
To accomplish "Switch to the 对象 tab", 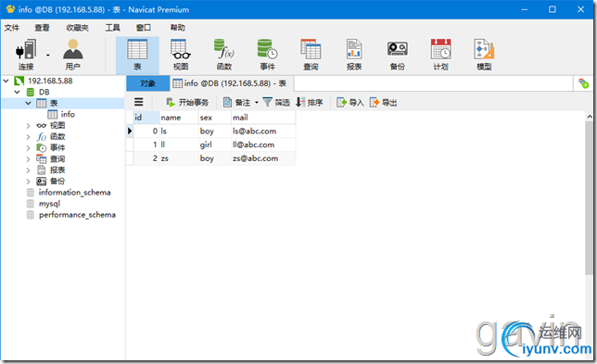I will click(x=147, y=83).
